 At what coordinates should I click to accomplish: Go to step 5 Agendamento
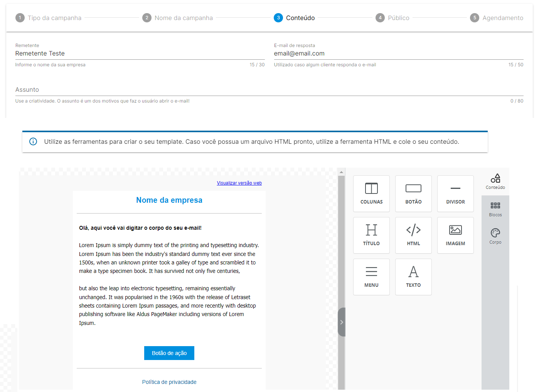click(497, 18)
